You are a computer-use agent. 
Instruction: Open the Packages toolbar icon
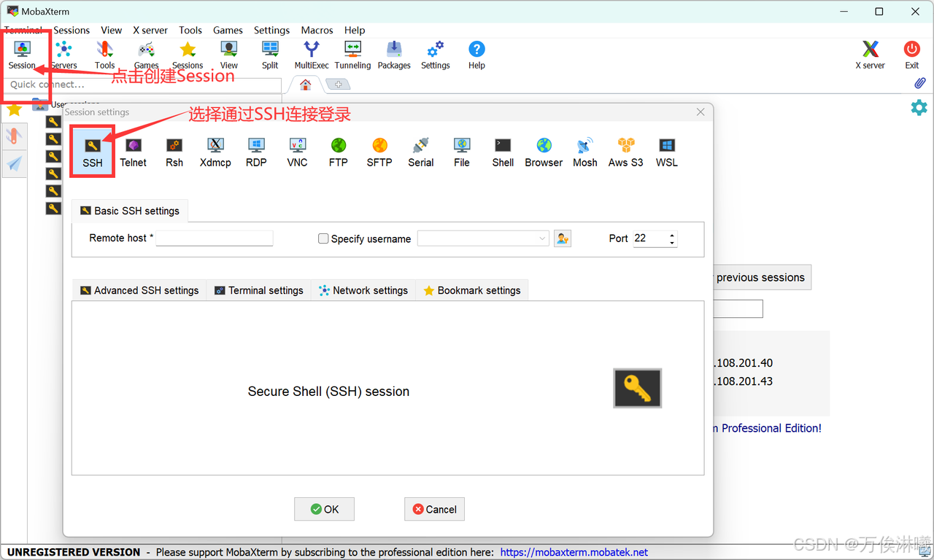coord(394,55)
